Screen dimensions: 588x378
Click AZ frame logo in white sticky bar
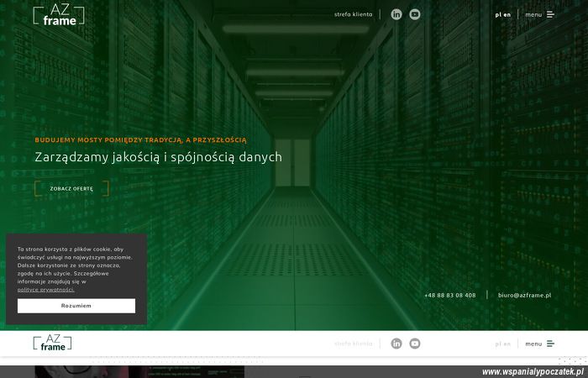[x=52, y=343]
